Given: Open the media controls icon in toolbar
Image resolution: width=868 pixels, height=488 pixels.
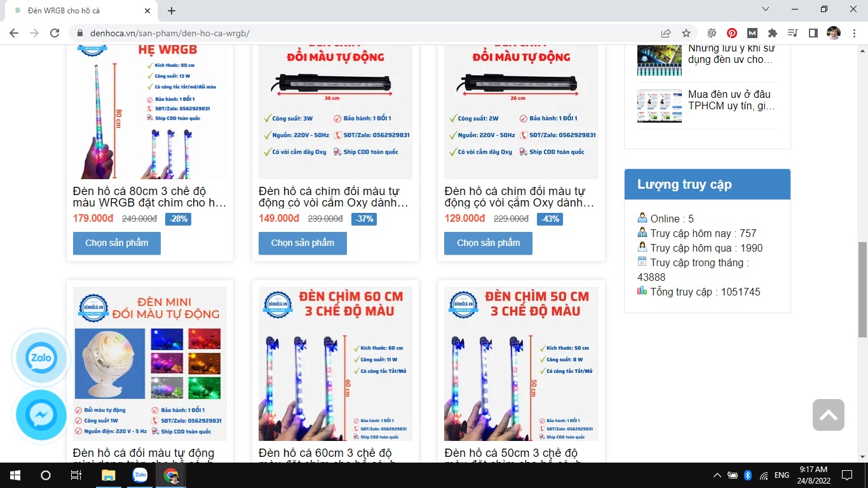Looking at the screenshot, I should [792, 33].
